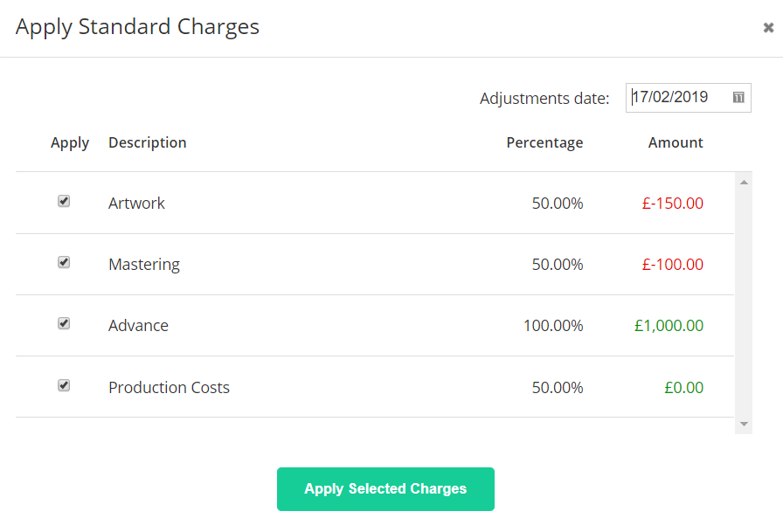Viewport: 783px width, 532px height.
Task: Click the Apply Selected Charges button
Action: pos(385,489)
